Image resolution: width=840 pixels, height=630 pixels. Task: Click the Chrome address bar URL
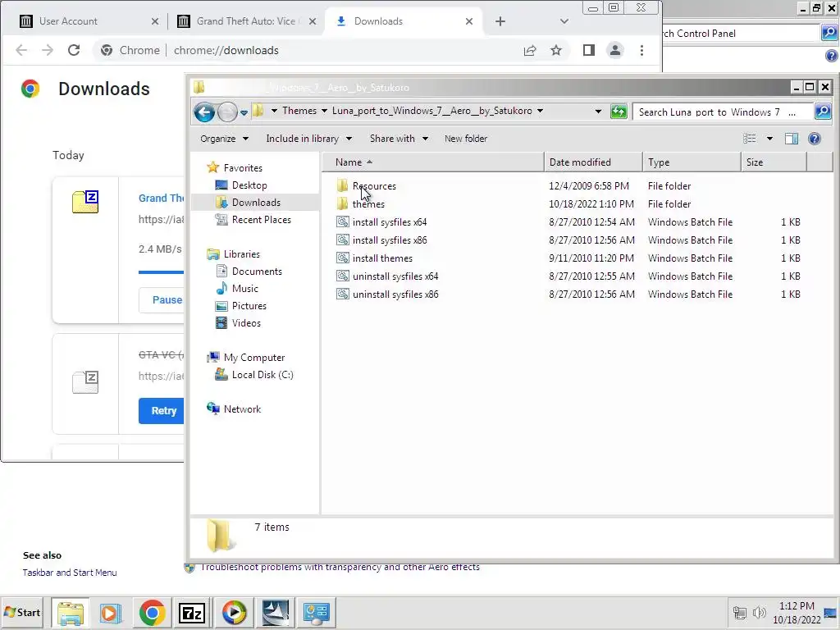(x=226, y=50)
